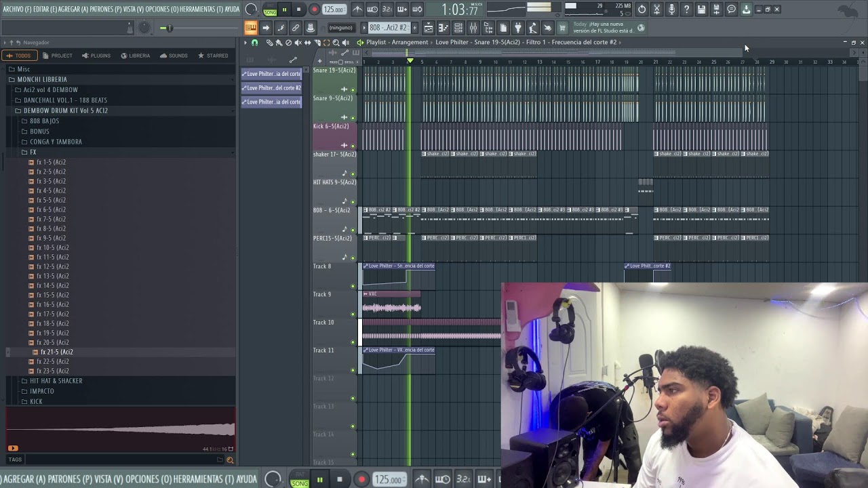Image resolution: width=868 pixels, height=488 pixels.
Task: Click the browser up-arrow icon beside Navegador
Action: 10,42
